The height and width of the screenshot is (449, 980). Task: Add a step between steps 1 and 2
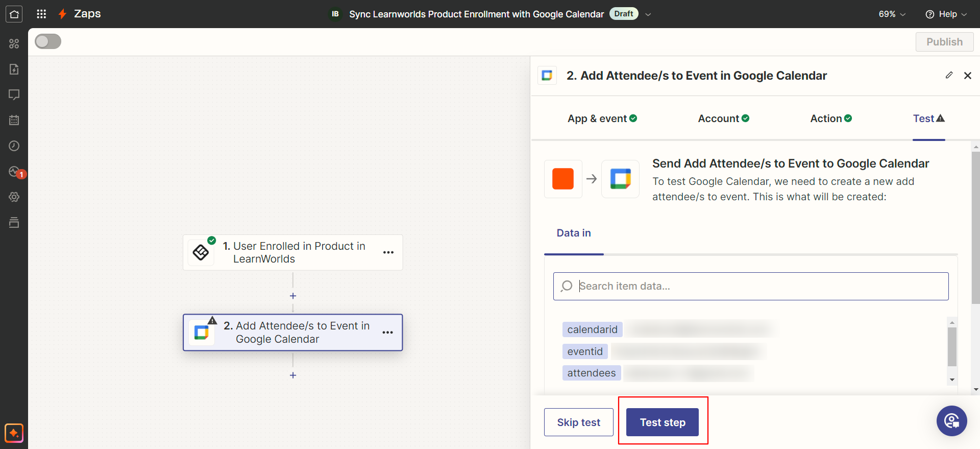[293, 296]
